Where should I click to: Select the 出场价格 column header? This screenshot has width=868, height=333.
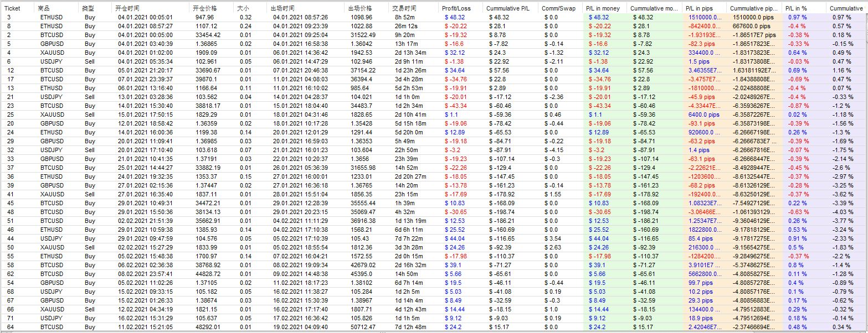point(361,9)
